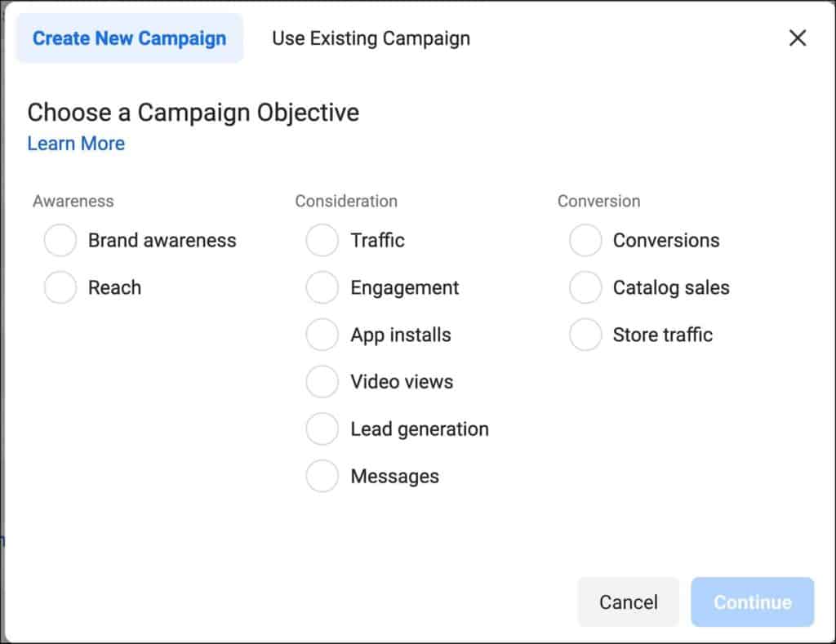Close the campaign objective dialog

[x=798, y=38]
